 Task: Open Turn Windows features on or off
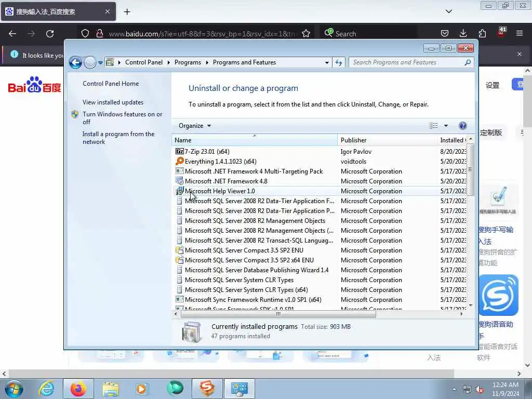pos(123,118)
